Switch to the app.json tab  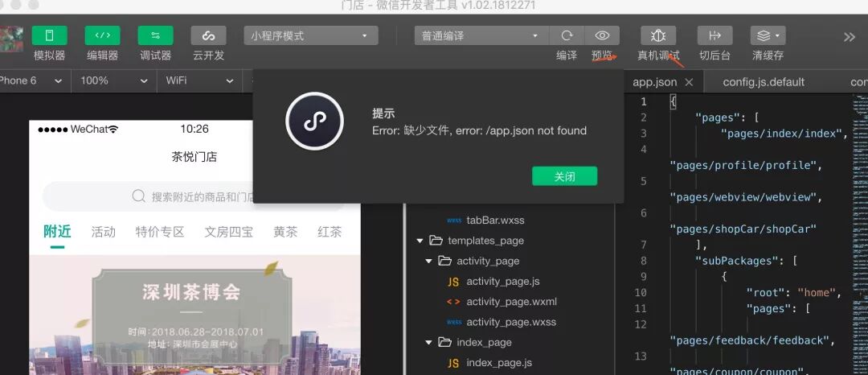654,82
